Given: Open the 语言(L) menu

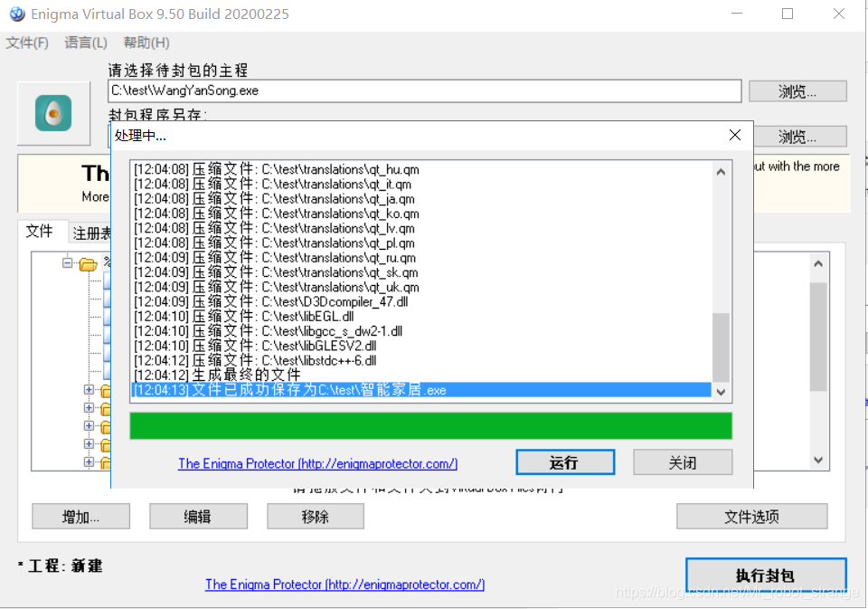Looking at the screenshot, I should (x=86, y=43).
